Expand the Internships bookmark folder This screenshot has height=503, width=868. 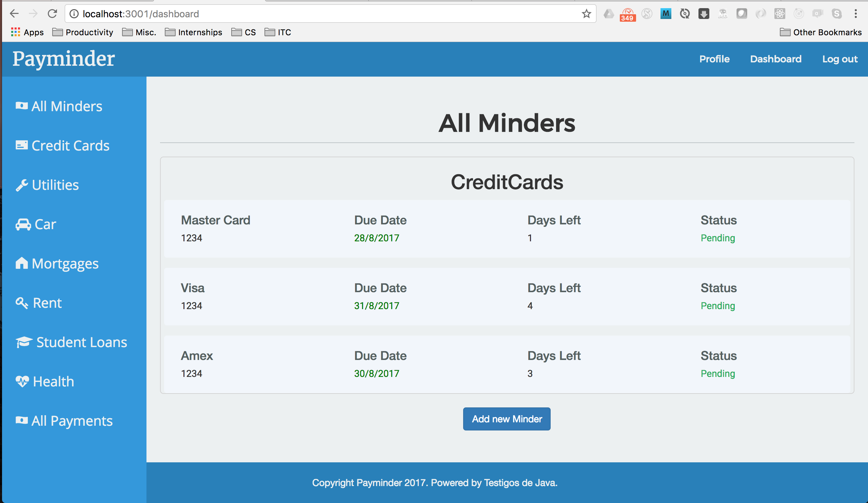click(x=194, y=32)
